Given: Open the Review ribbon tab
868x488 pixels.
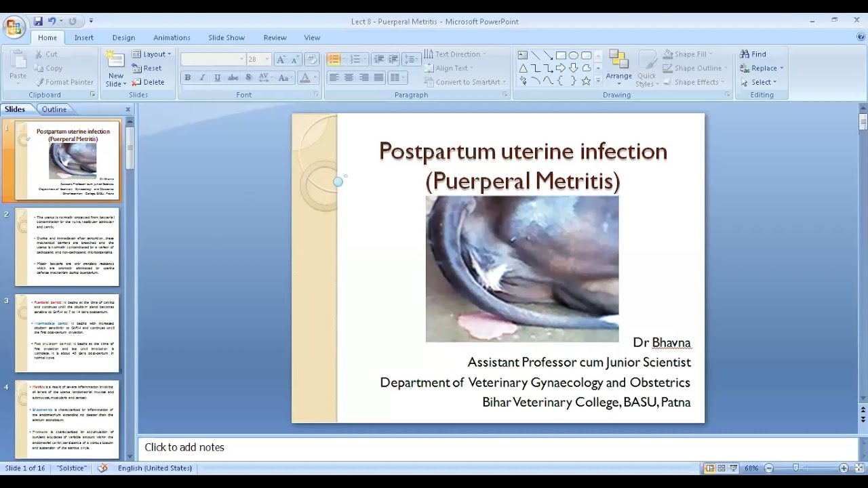Looking at the screenshot, I should (275, 38).
